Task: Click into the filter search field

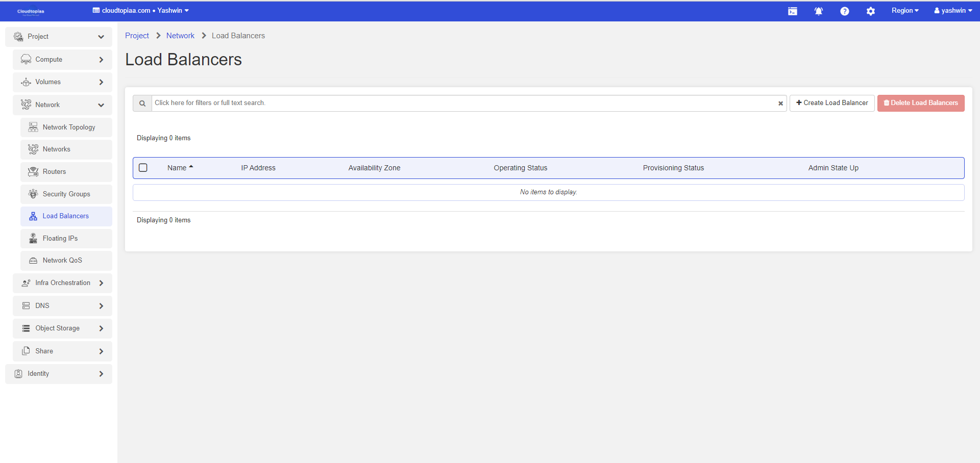Action: (459, 103)
